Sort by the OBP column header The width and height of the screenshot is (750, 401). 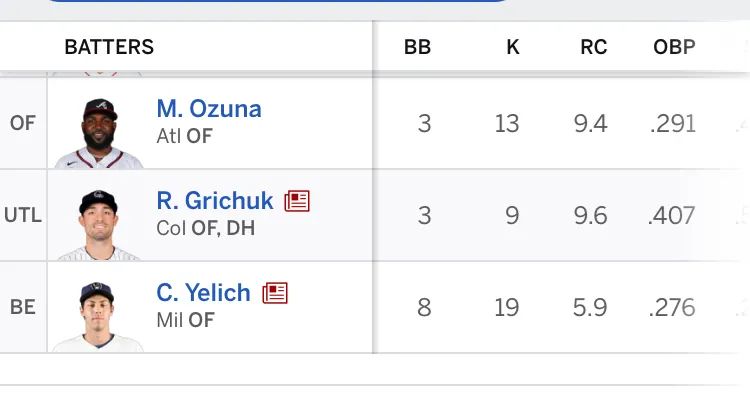(674, 47)
